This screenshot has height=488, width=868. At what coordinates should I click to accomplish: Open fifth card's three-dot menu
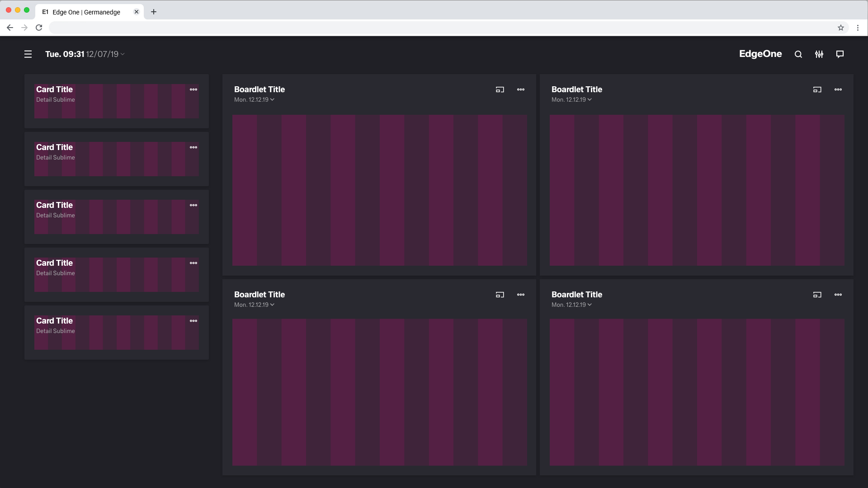[193, 321]
